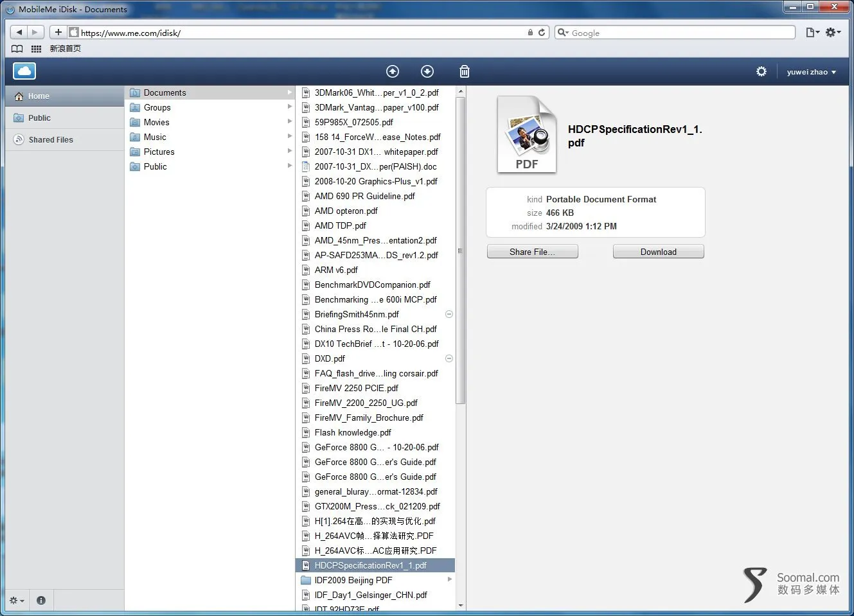Open the yuwei zhao account menu
The width and height of the screenshot is (854, 616).
(812, 72)
